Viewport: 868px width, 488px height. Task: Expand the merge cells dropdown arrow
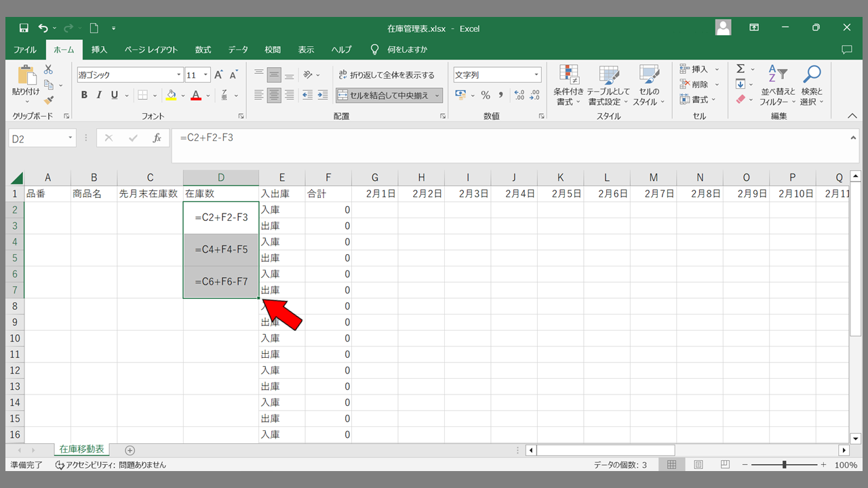coord(437,96)
